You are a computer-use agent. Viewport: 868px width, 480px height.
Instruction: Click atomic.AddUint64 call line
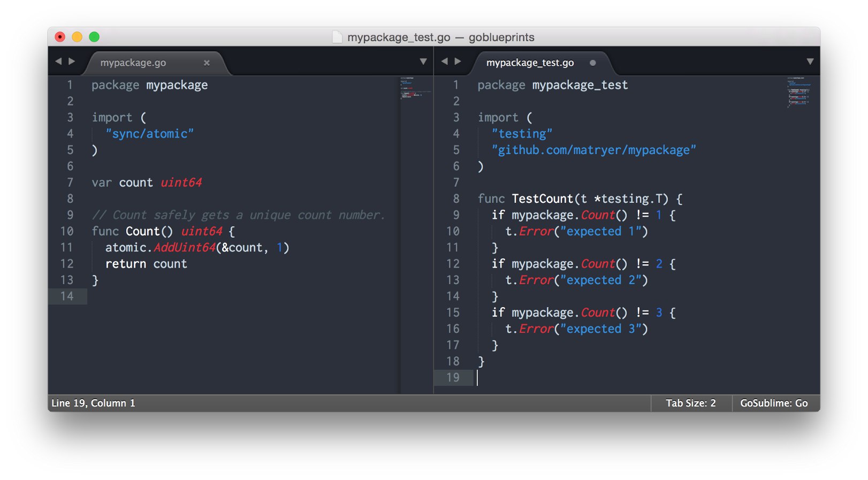click(197, 248)
